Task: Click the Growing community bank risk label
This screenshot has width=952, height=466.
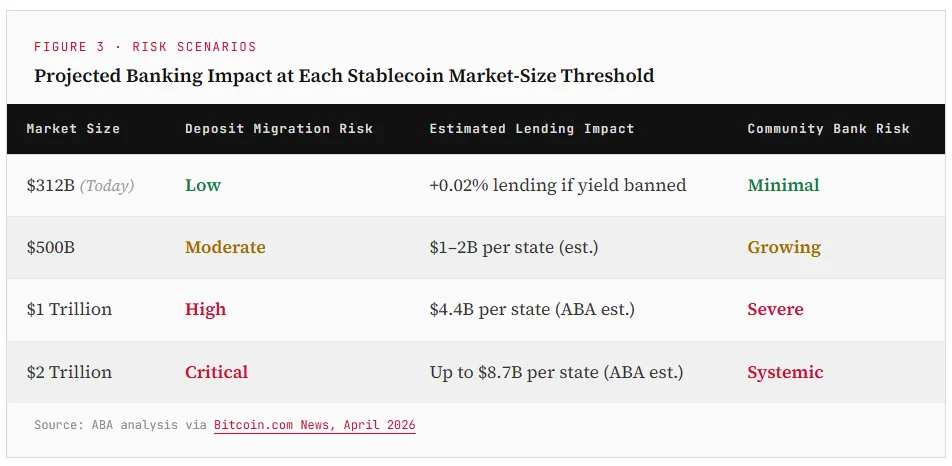Action: point(783,247)
